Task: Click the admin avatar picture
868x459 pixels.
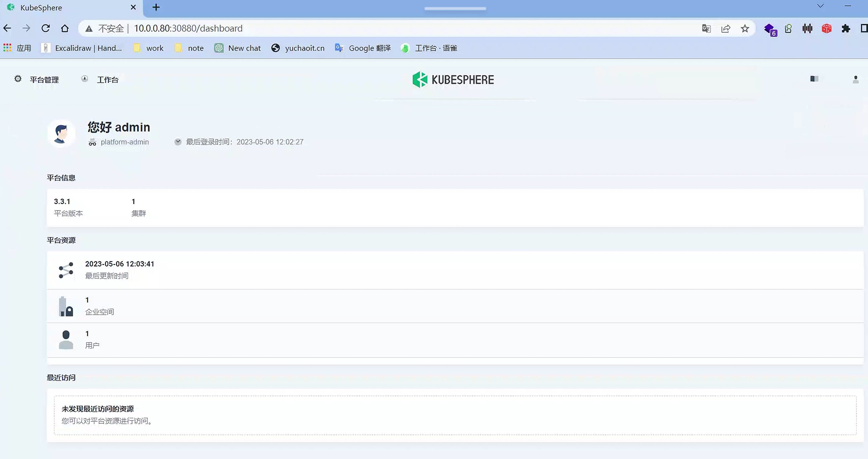Action: pos(61,133)
